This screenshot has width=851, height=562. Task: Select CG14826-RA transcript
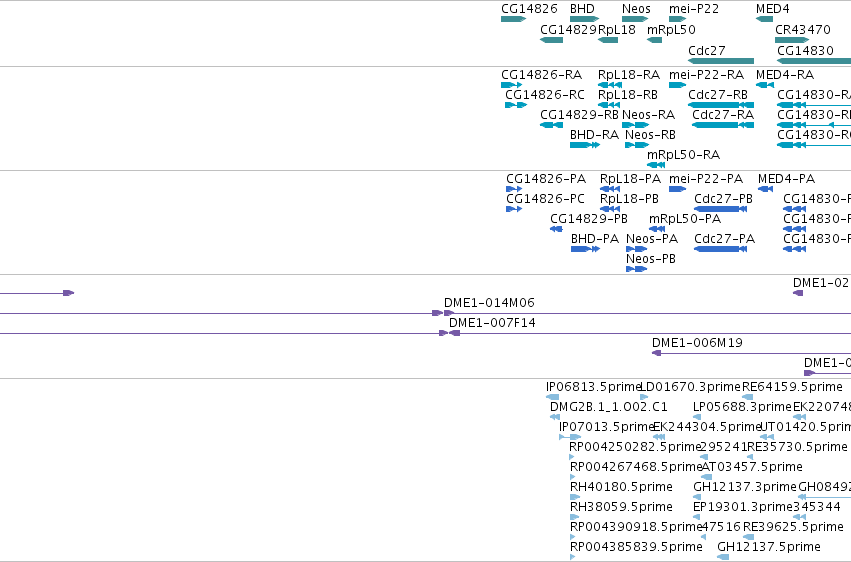pos(511,85)
